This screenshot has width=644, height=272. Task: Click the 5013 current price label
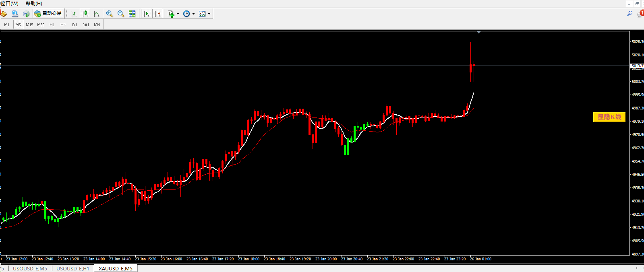click(x=637, y=66)
